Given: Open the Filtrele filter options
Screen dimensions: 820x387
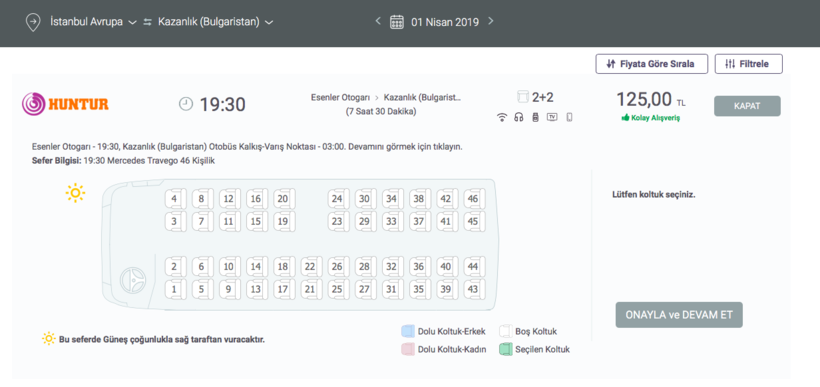Looking at the screenshot, I should pos(749,64).
